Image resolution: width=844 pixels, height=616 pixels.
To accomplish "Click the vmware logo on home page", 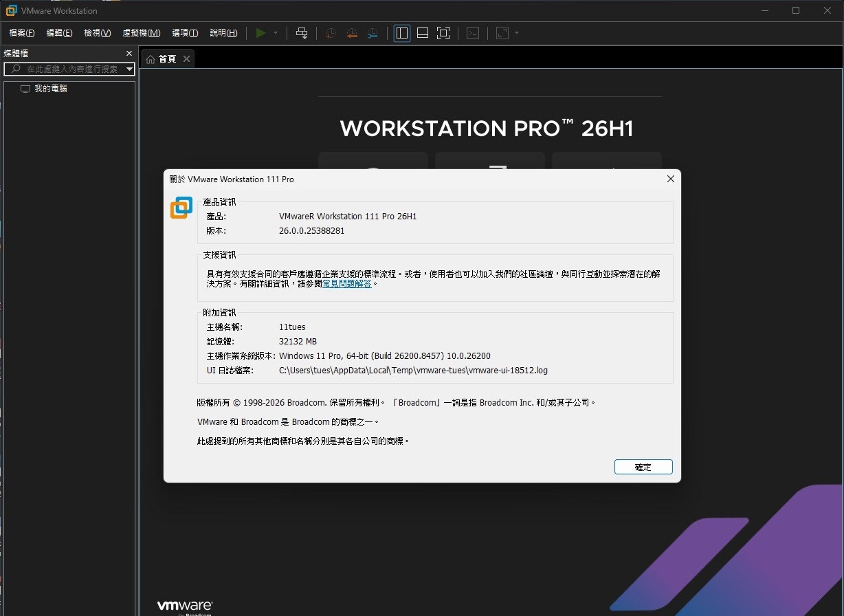I will coord(184,607).
